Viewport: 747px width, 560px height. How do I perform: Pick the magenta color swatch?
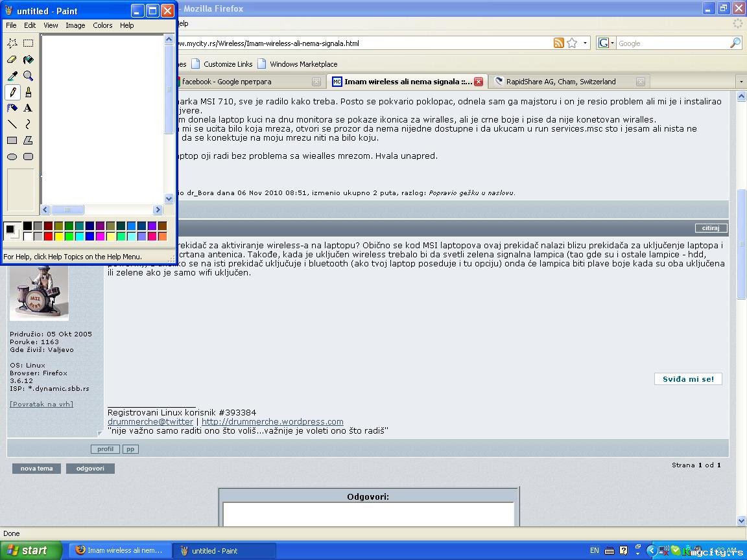[x=100, y=236]
